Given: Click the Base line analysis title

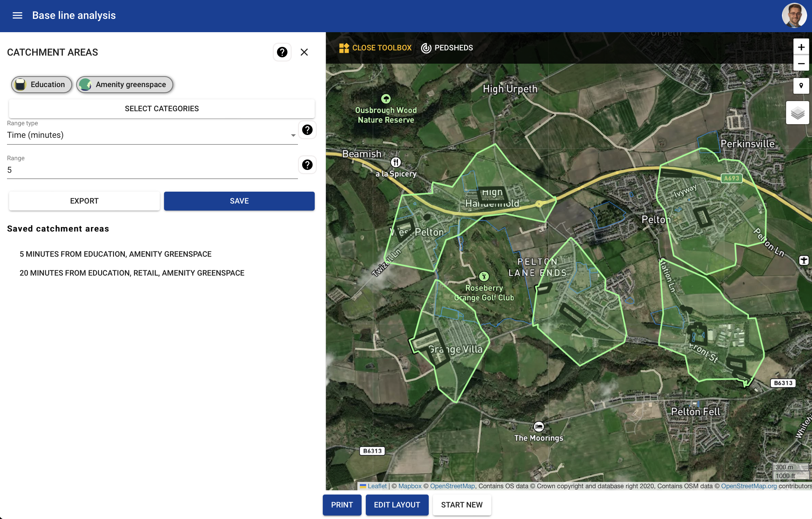Looking at the screenshot, I should pyautogui.click(x=74, y=15).
